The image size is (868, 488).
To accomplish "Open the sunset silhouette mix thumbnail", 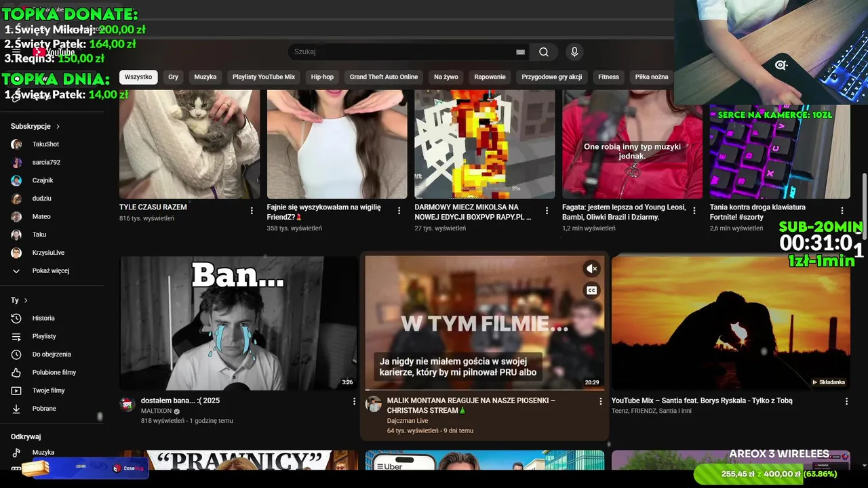I will [x=730, y=323].
